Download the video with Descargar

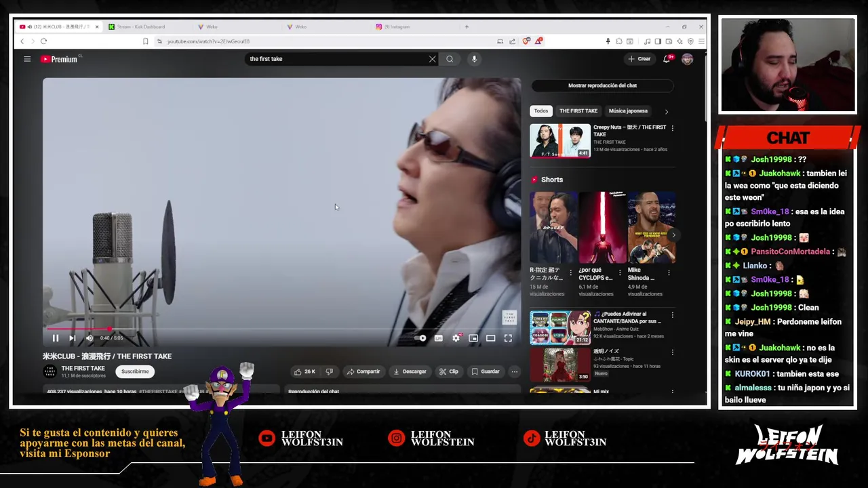[410, 371]
